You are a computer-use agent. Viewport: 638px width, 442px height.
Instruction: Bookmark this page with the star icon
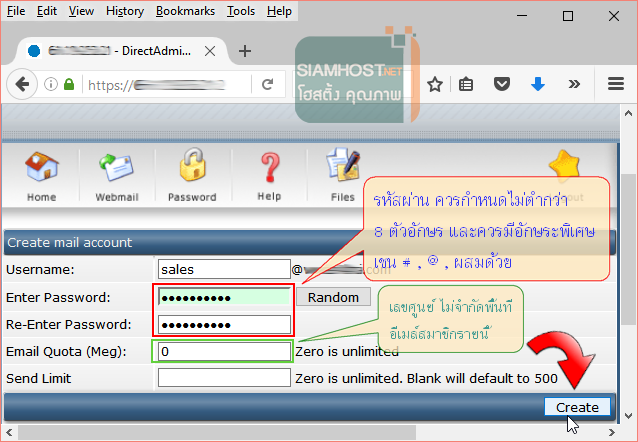(x=435, y=85)
